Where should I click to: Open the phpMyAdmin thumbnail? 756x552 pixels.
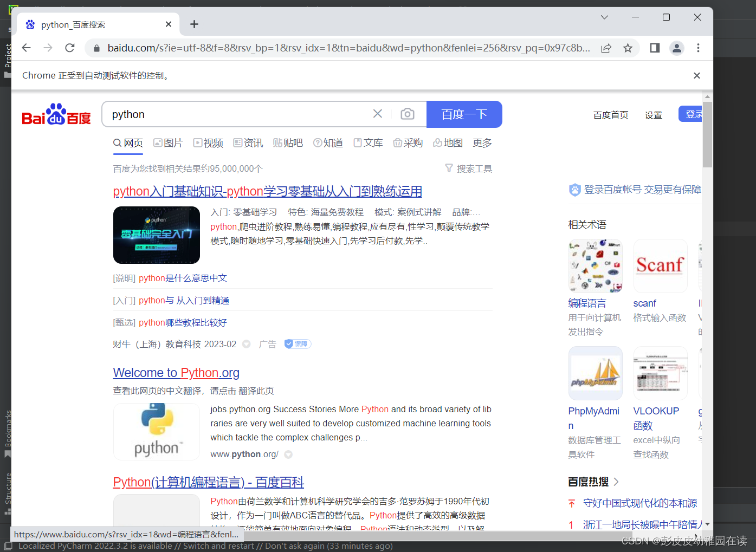tap(595, 373)
